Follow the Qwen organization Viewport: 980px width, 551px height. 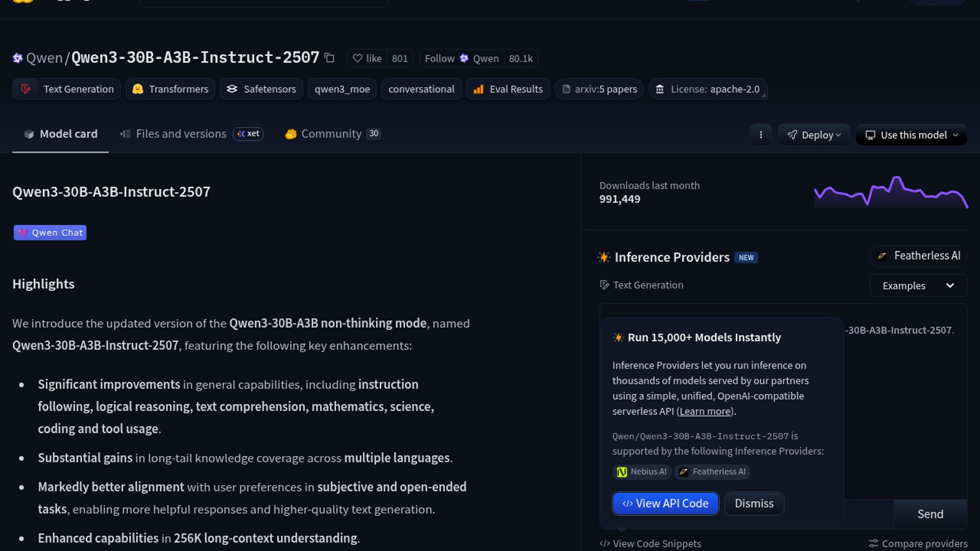pos(461,59)
